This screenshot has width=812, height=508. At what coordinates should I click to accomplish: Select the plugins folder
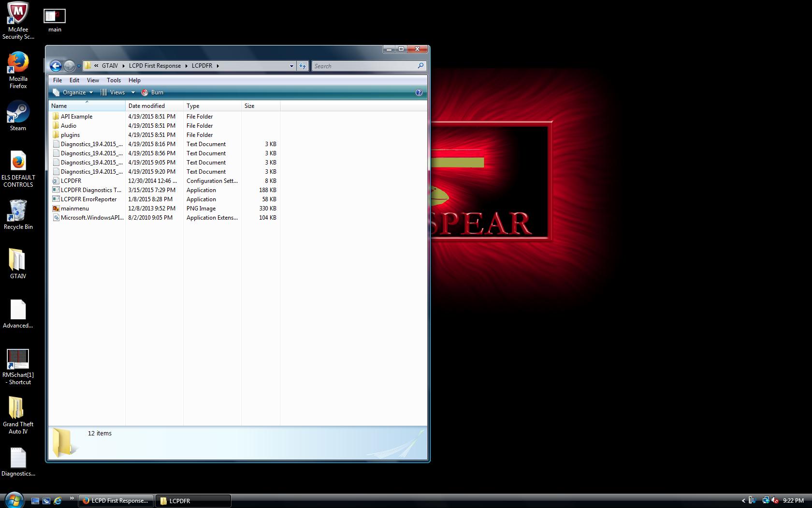[70, 135]
